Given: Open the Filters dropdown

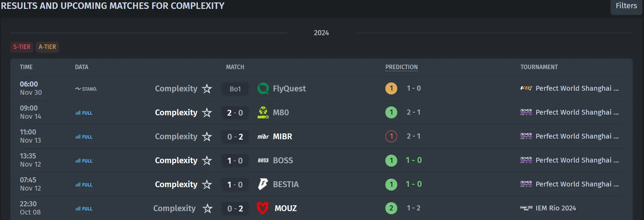Looking at the screenshot, I should coord(626,6).
